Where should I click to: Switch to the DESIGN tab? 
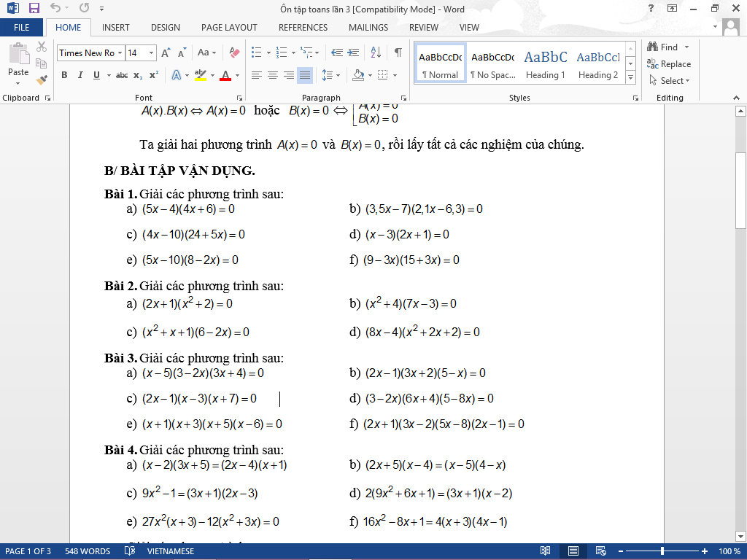pos(166,28)
